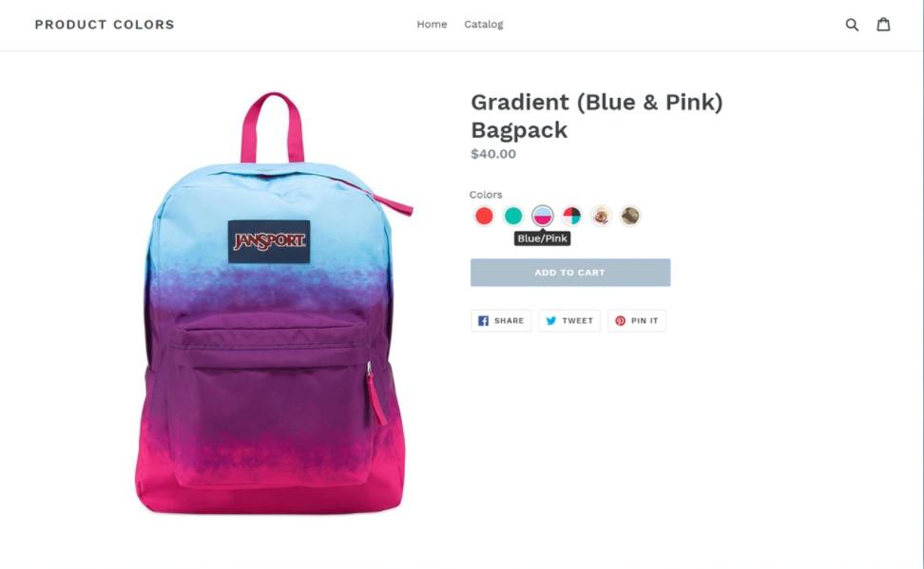Click the Tweet label text
The width and height of the screenshot is (924, 569).
click(x=578, y=321)
